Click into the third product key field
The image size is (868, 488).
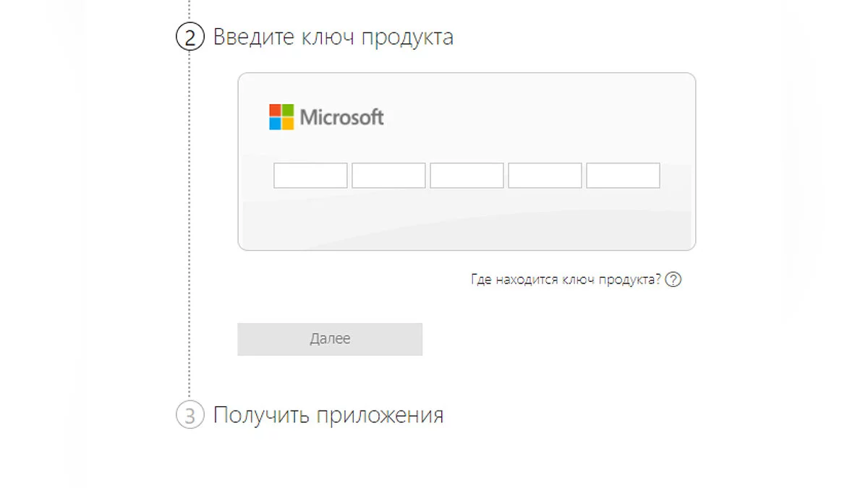467,176
